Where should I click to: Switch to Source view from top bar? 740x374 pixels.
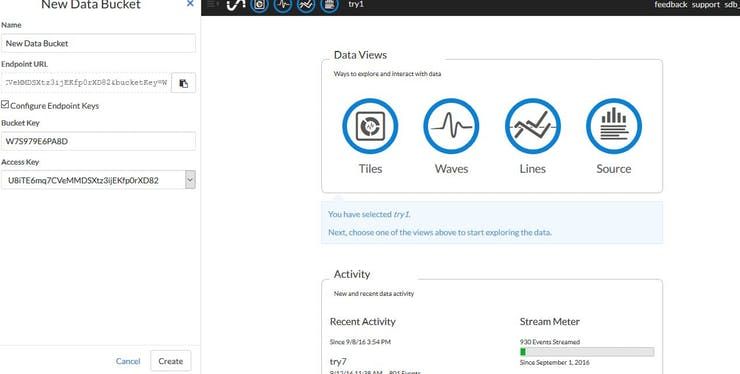[329, 5]
